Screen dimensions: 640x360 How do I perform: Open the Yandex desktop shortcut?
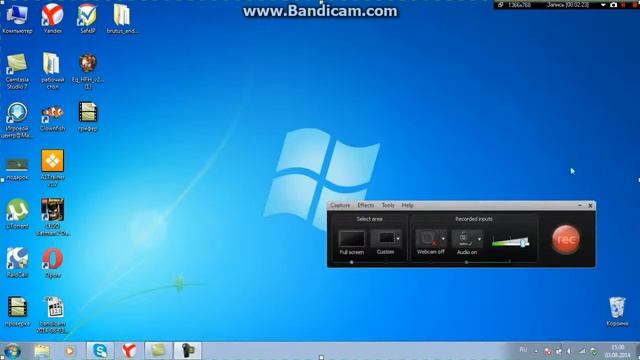52,19
